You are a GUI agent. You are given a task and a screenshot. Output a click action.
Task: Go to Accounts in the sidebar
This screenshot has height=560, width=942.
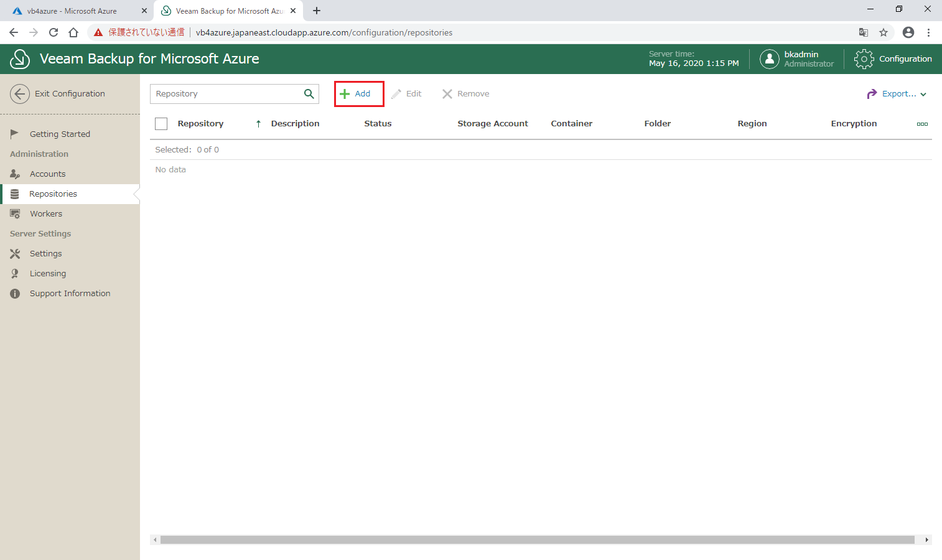pos(47,174)
